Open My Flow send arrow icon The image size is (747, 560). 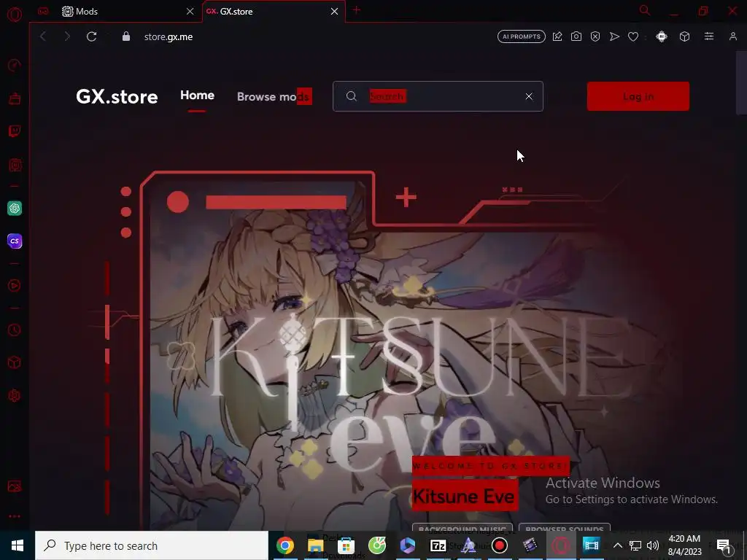pyautogui.click(x=614, y=36)
